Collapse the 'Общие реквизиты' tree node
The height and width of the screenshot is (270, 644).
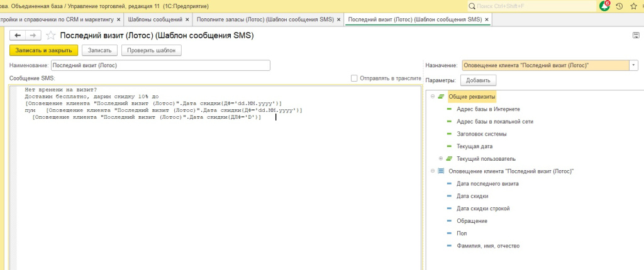click(432, 97)
